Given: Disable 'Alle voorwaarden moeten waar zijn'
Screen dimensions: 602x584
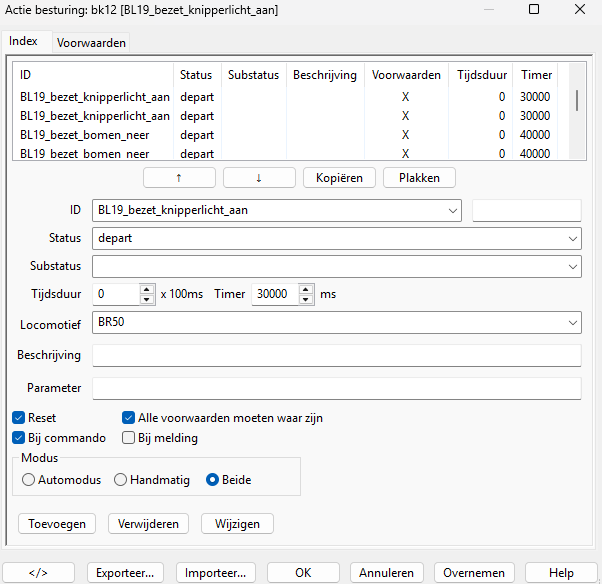Looking at the screenshot, I should (x=128, y=418).
